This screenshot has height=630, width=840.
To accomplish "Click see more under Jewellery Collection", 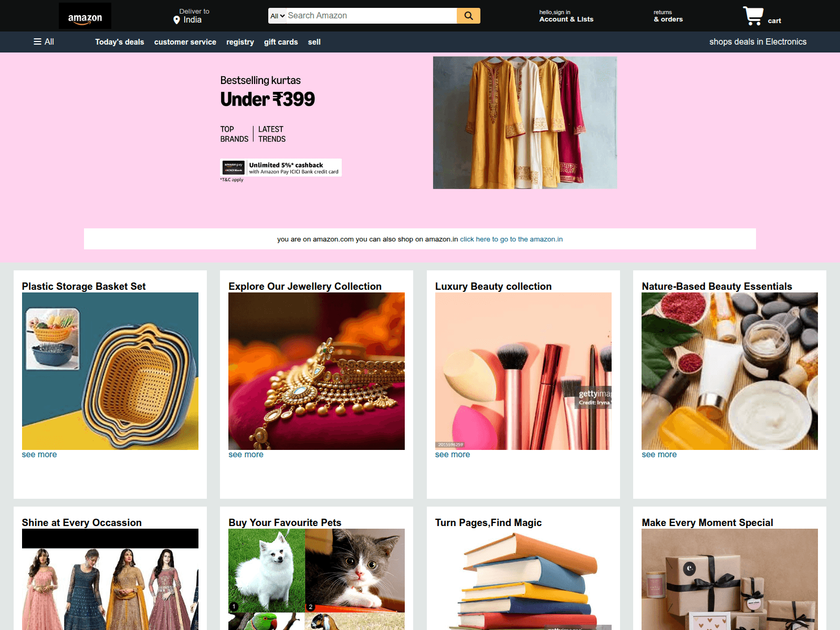I will click(x=246, y=455).
